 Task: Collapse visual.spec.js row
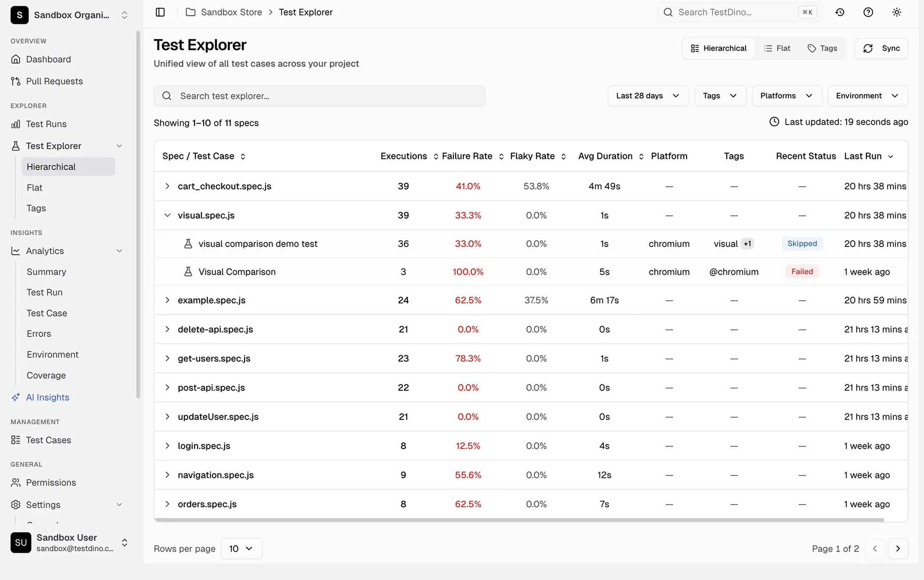pyautogui.click(x=167, y=215)
